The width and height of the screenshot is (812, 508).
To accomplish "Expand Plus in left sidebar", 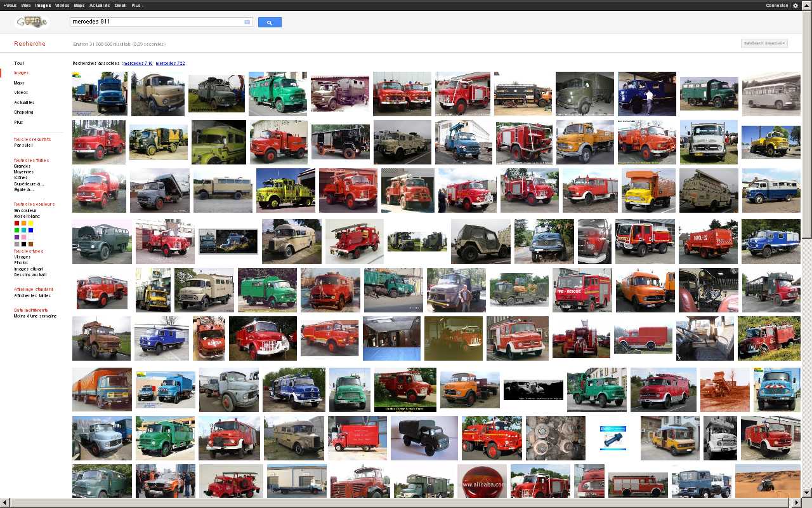I will click(18, 122).
